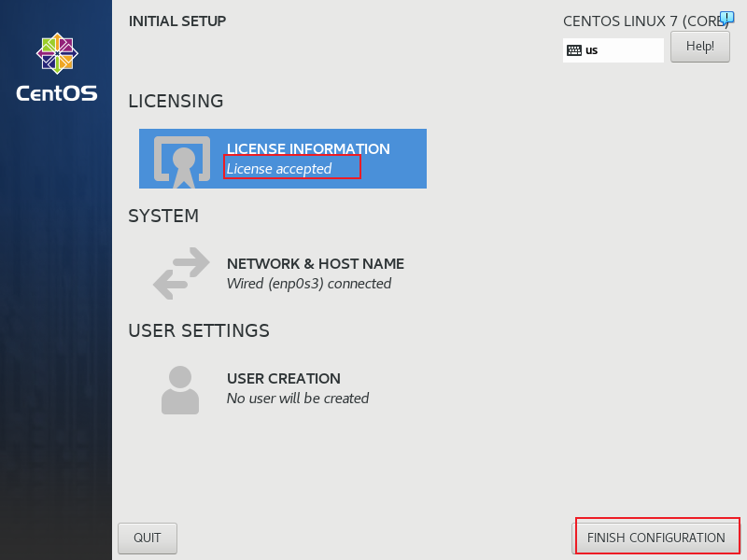Screen dimensions: 747x560
Task: Click the CENTOS LINUX 7 (CORE) label
Action: (x=646, y=21)
